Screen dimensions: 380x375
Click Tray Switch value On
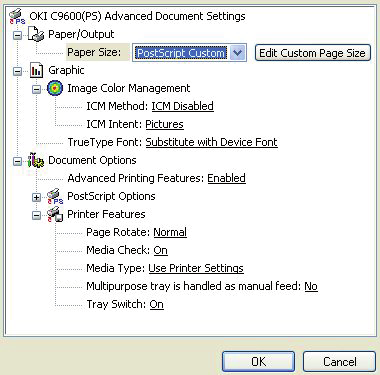coord(157,304)
